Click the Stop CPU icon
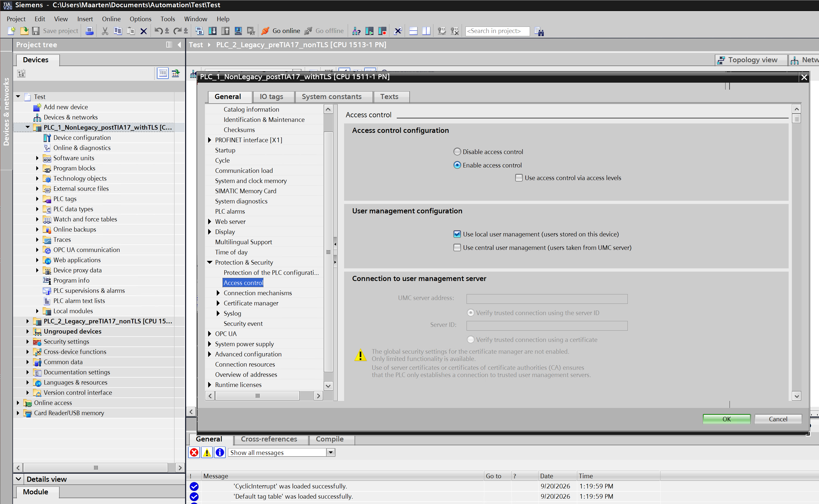Image resolution: width=819 pixels, height=504 pixels. click(x=382, y=31)
